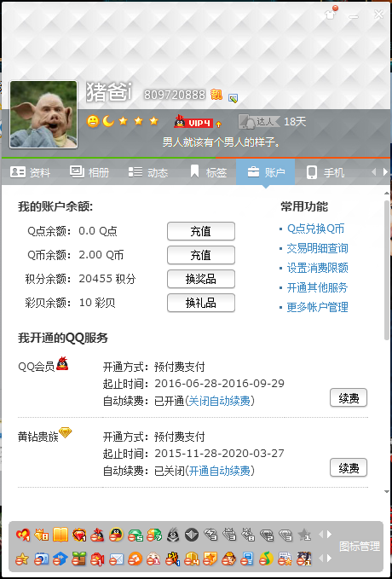The height and width of the screenshot is (579, 392).
Task: Open the 设置消费限额 link
Action: tap(318, 268)
